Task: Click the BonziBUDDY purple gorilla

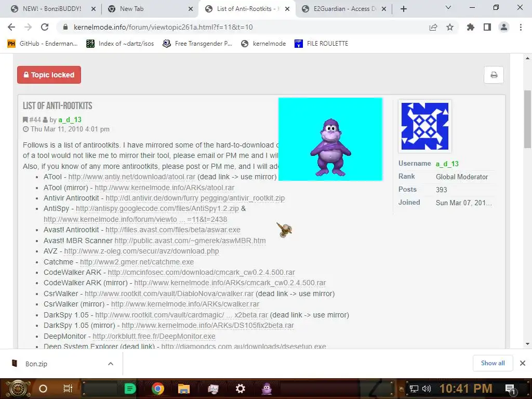Action: pyautogui.click(x=330, y=147)
